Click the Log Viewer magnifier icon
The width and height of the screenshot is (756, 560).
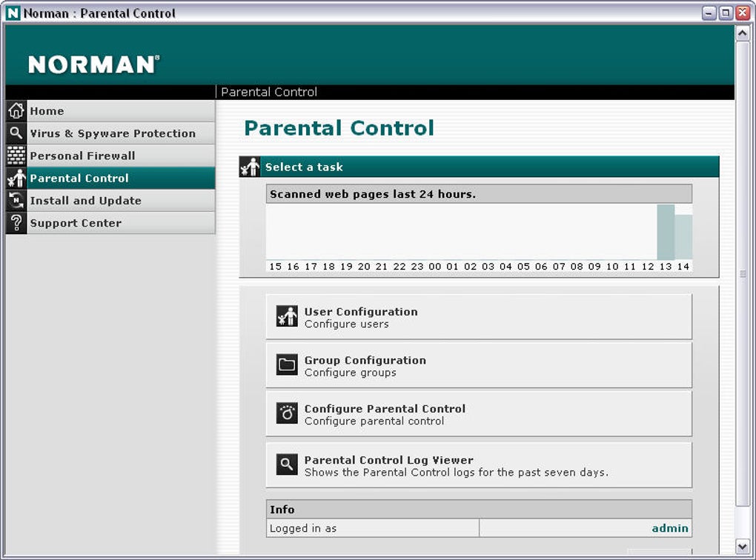tap(287, 464)
